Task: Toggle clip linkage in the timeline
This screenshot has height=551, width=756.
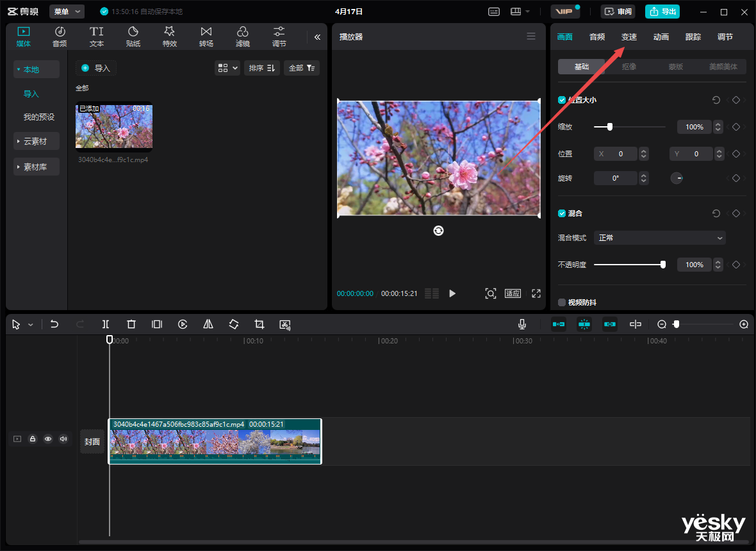Action: (x=609, y=324)
